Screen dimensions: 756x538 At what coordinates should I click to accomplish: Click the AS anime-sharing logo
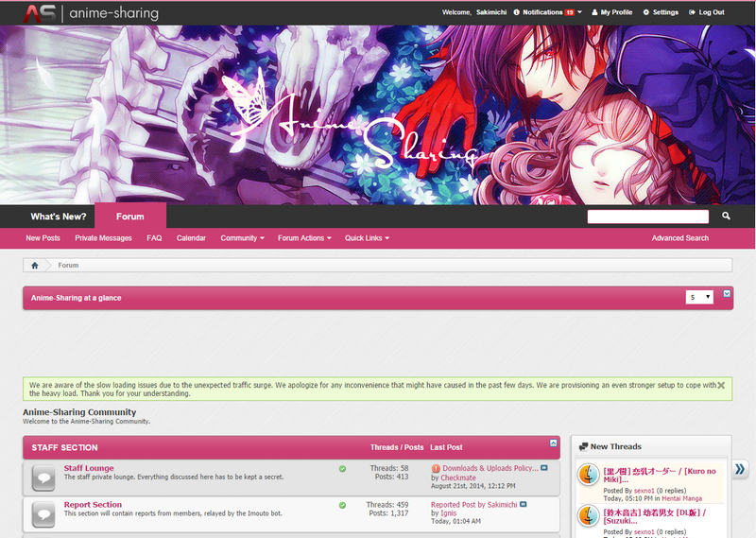tap(91, 13)
